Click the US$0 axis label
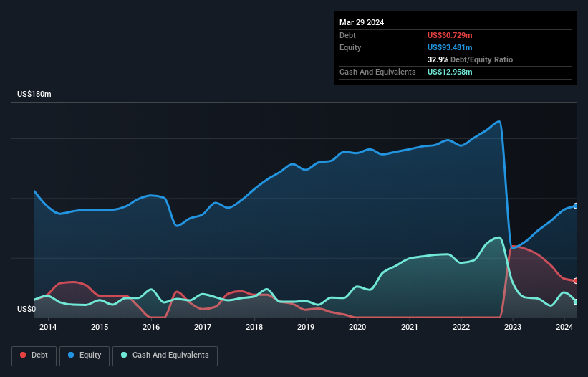Screen dimensions: 588x377 (x=26, y=309)
